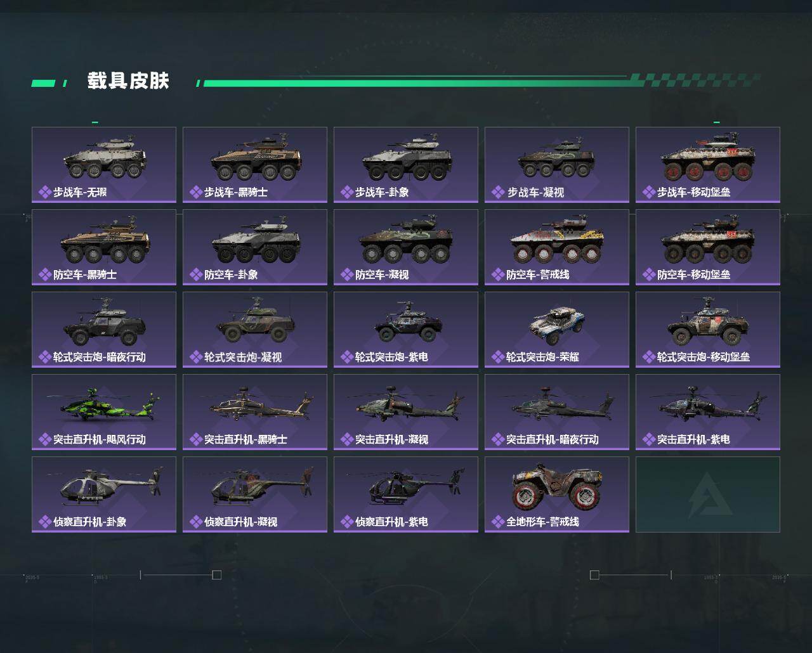Click the 载具皮肤 section title
The image size is (812, 653).
coord(128,81)
